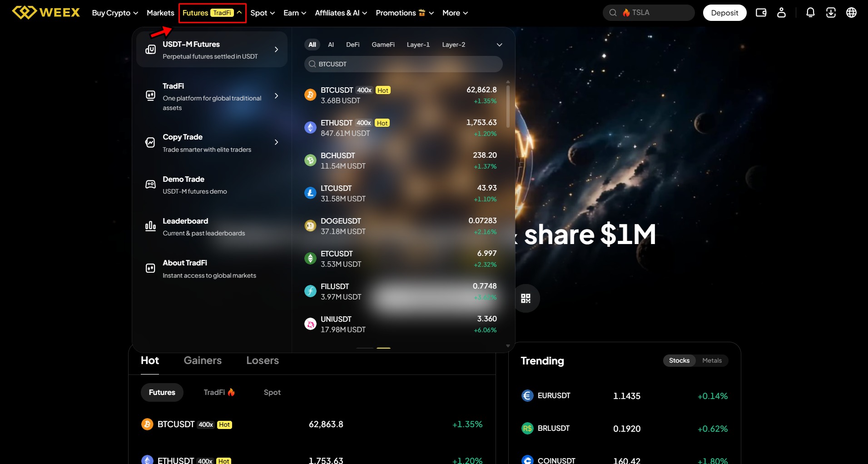Viewport: 868px width, 464px height.
Task: Expand the Promotions dropdown
Action: coord(405,13)
